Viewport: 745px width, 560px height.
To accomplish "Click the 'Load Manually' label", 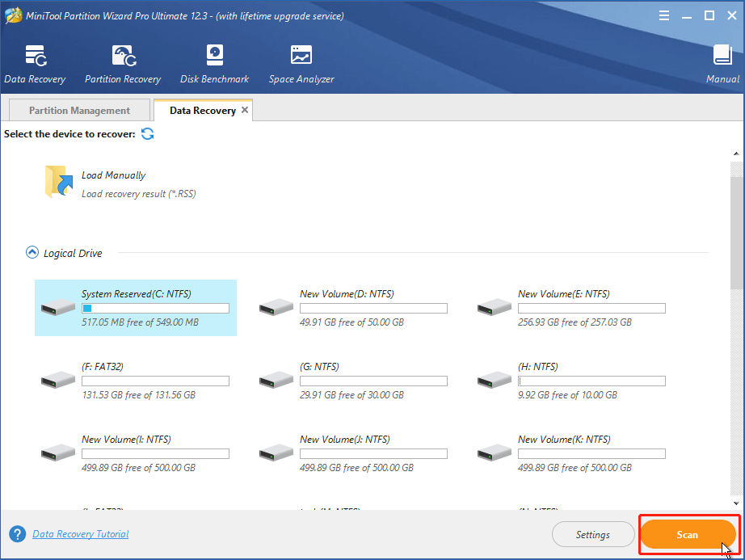I will [114, 175].
